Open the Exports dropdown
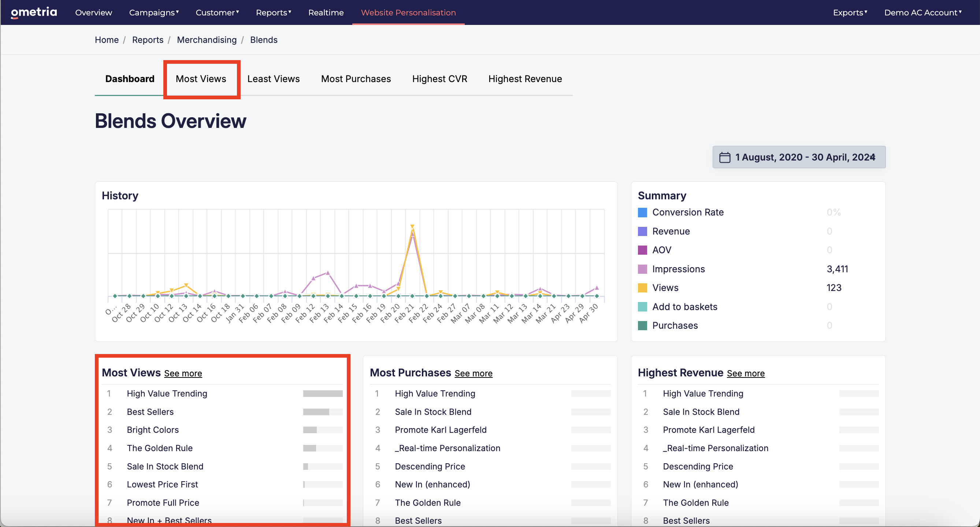Viewport: 980px width, 527px height. tap(850, 12)
